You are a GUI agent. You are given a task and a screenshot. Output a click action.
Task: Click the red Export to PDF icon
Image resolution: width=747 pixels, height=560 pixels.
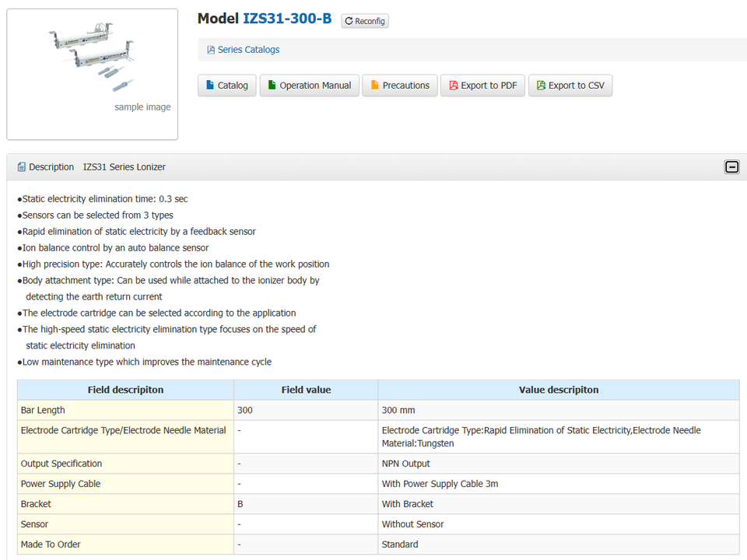(453, 86)
